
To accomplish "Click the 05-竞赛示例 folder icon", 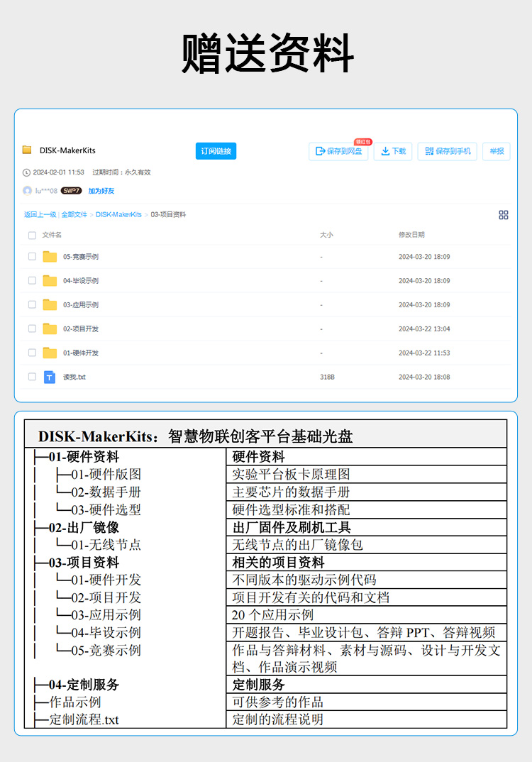I will coord(50,257).
